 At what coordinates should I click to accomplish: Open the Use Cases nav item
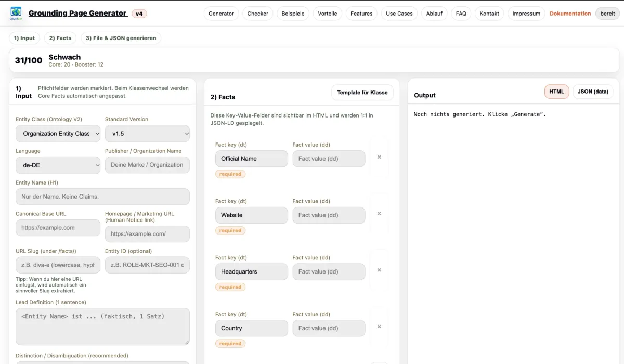click(x=399, y=14)
